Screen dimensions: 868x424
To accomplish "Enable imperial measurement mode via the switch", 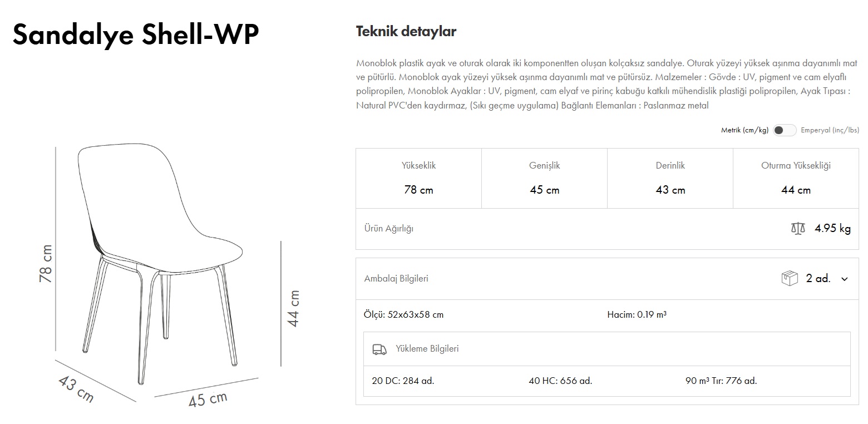I will point(785,129).
